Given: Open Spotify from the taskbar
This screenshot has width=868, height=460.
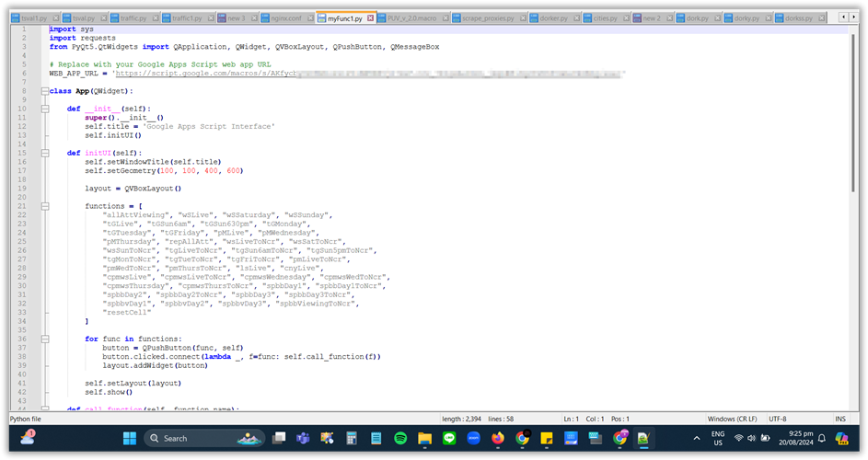Looking at the screenshot, I should (x=400, y=439).
